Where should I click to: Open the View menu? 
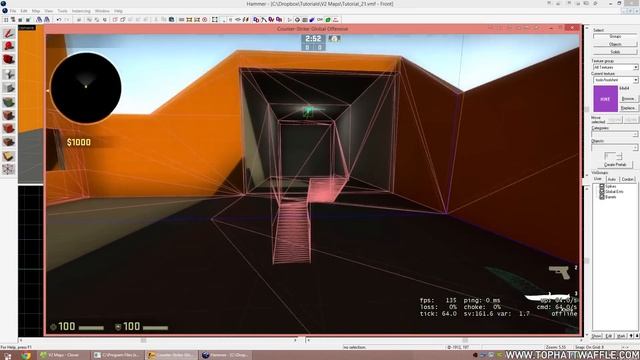pyautogui.click(x=49, y=11)
